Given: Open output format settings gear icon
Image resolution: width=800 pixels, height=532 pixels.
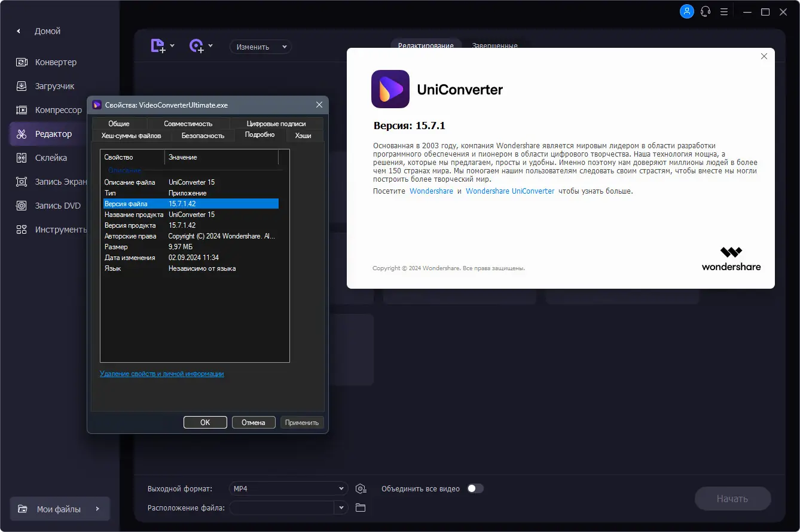Looking at the screenshot, I should point(361,489).
